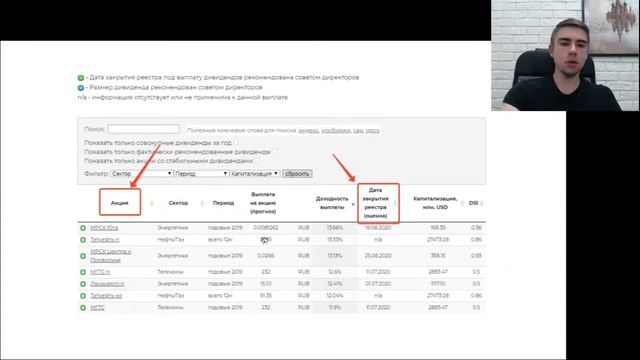Sort by the Сектор column arrows

tap(202, 203)
